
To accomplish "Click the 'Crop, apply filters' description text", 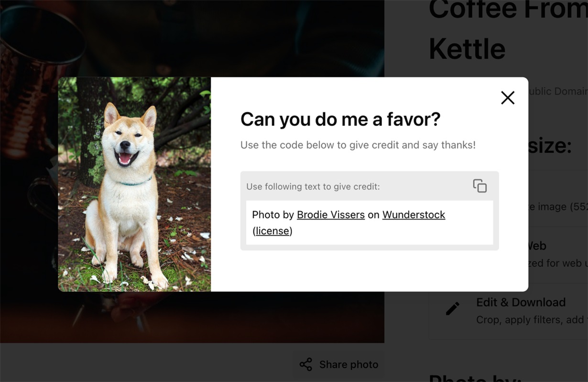I will (532, 320).
